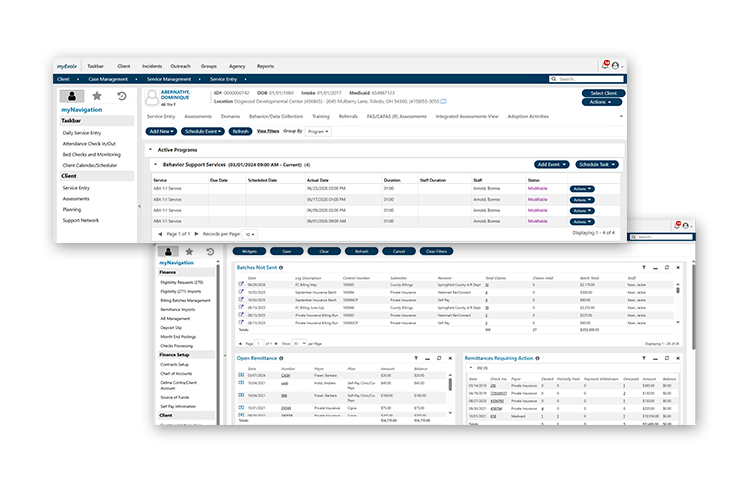Click Open Remittance table scrollbar
750x500 pixels.
pos(450,384)
